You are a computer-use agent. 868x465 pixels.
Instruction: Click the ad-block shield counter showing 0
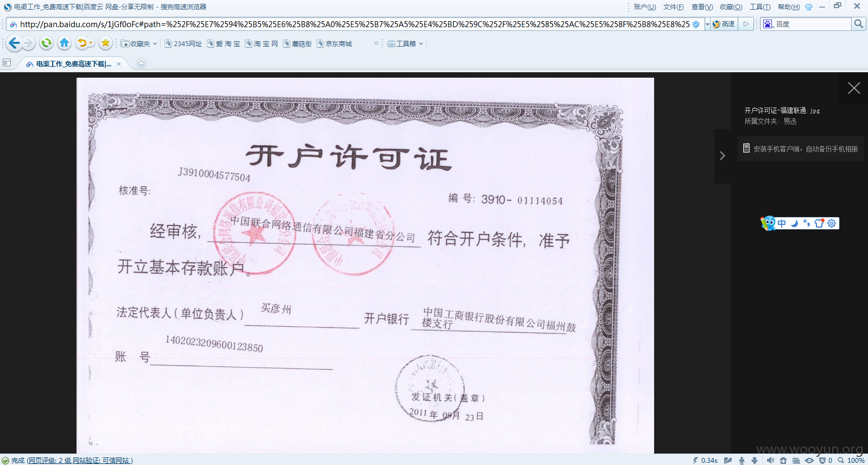tap(826, 460)
